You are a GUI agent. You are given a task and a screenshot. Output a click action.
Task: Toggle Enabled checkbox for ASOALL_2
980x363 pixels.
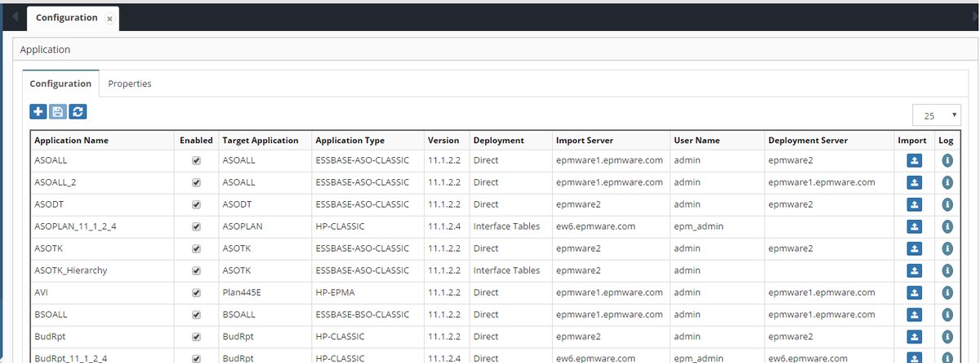click(x=196, y=183)
